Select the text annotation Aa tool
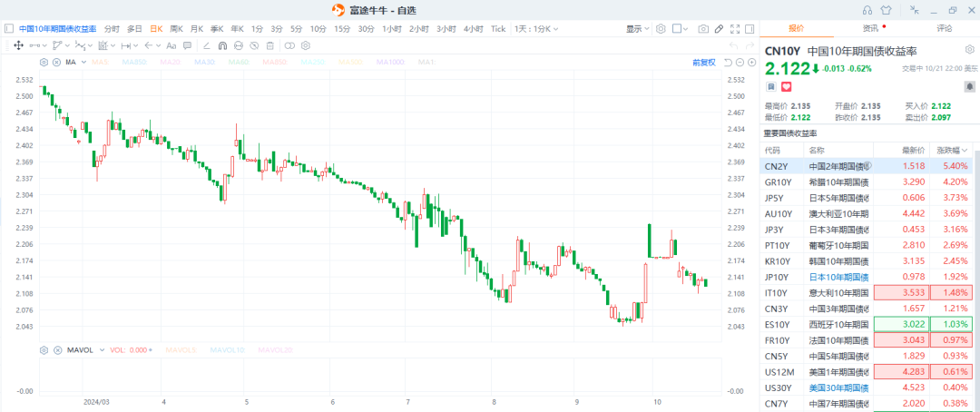980x412 pixels. tap(171, 45)
